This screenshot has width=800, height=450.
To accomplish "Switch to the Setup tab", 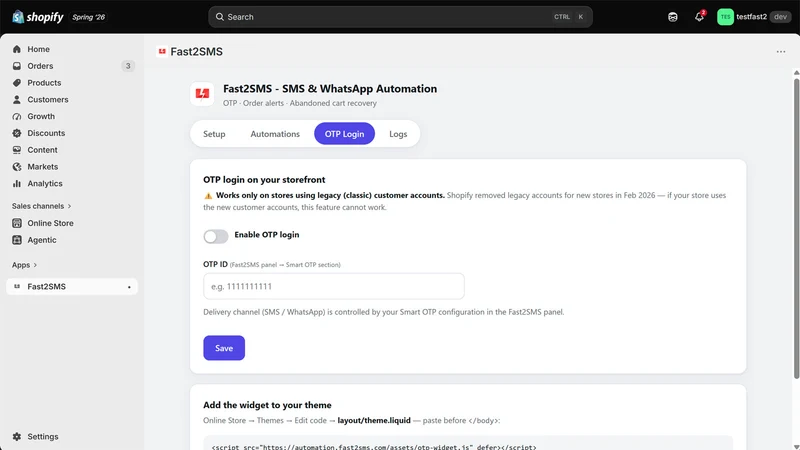I will 214,134.
